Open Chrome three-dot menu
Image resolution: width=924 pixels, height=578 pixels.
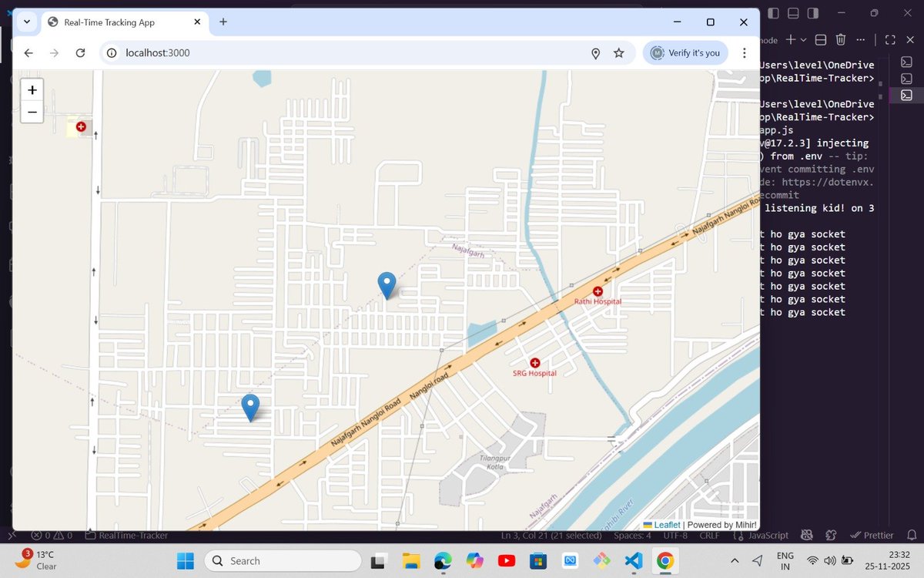click(744, 53)
